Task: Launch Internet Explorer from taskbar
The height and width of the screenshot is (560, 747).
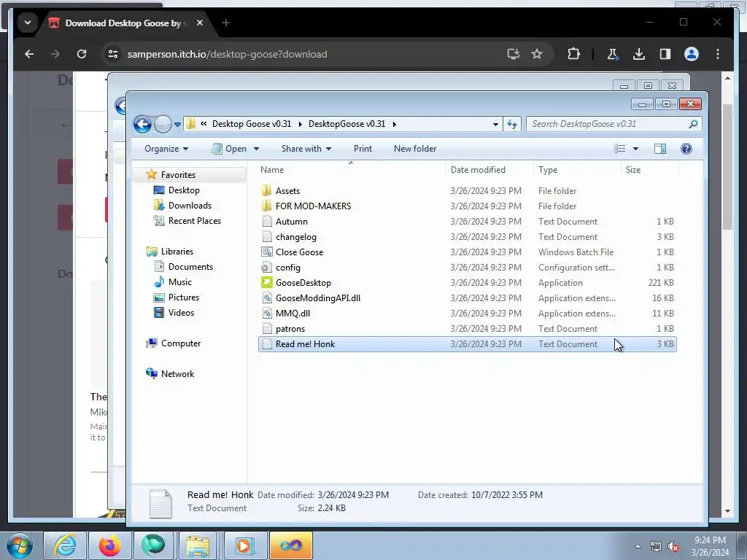Action: [x=65, y=545]
